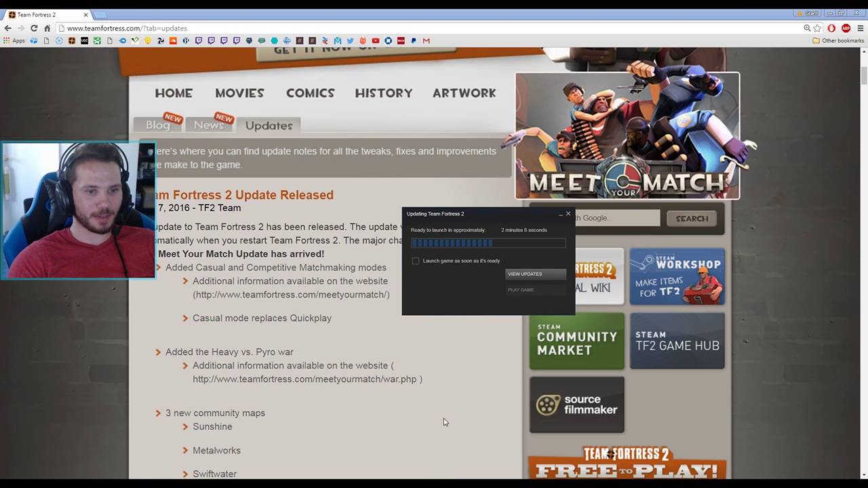Screen dimensions: 868x488
Task: Click the Grant user profile button
Action: (x=808, y=13)
